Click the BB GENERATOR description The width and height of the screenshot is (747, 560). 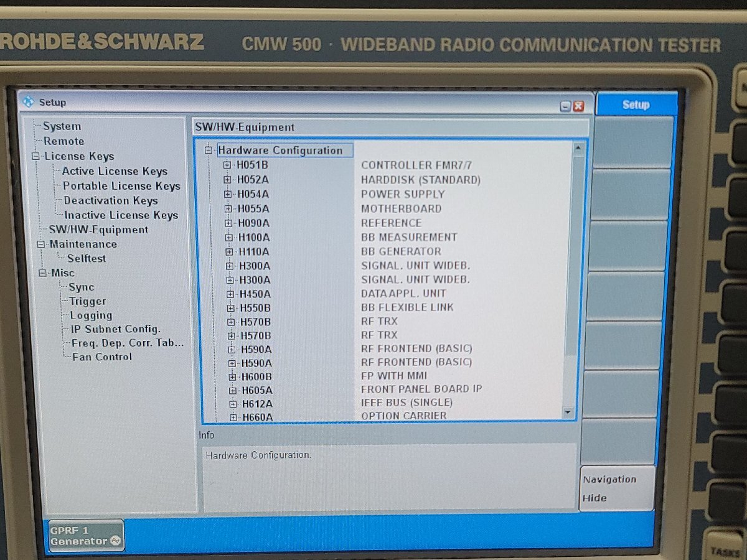(x=401, y=251)
